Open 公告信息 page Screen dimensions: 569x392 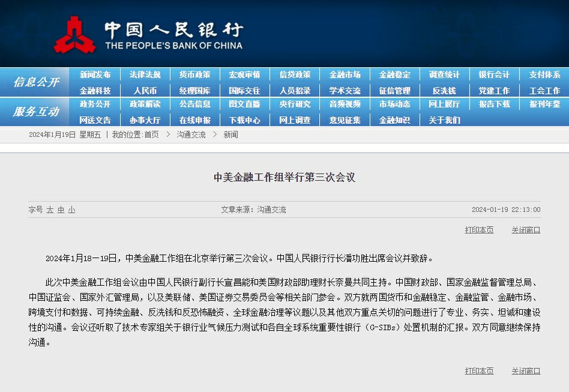[195, 104]
